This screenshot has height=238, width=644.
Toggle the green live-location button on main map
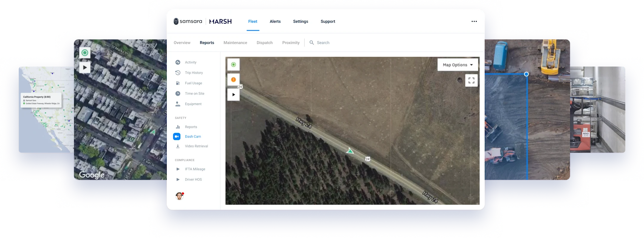click(233, 65)
